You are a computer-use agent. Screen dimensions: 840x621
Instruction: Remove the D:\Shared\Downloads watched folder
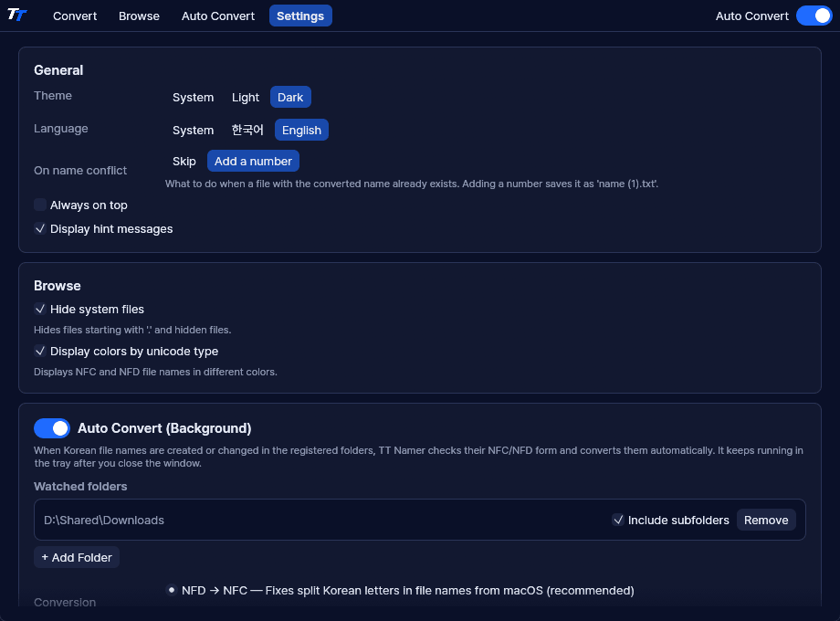[x=766, y=521]
